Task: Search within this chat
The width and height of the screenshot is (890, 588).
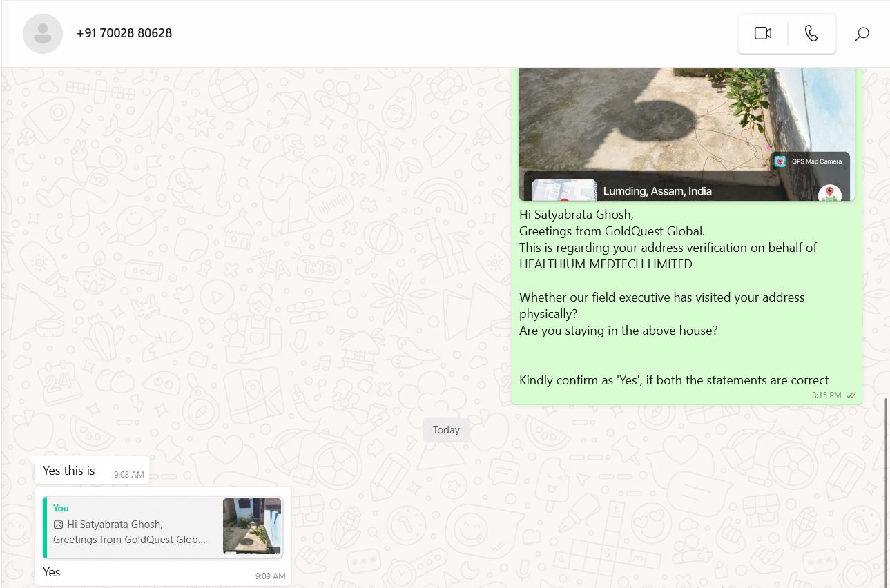Action: pos(862,33)
